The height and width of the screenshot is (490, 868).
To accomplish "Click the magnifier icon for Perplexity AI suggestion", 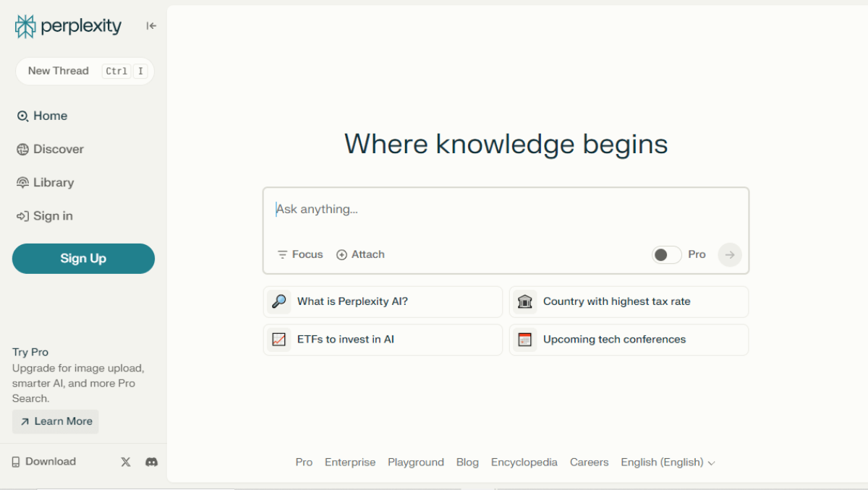I will click(x=278, y=301).
